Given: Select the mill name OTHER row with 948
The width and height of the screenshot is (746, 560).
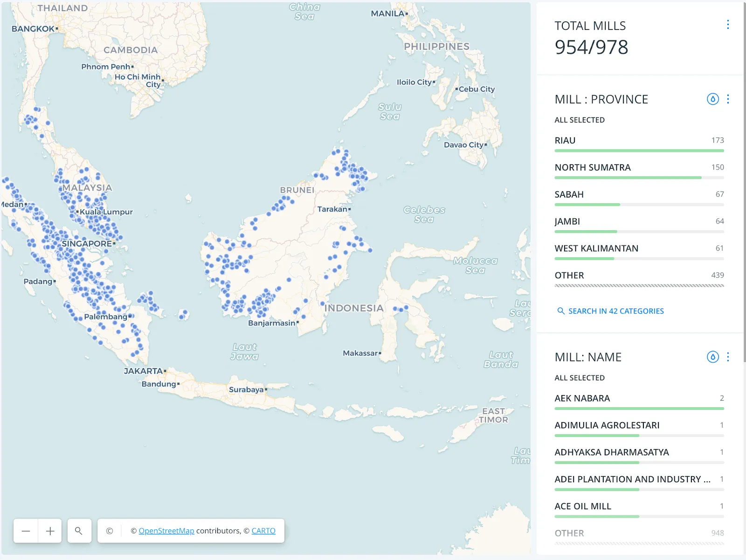Looking at the screenshot, I should [639, 537].
